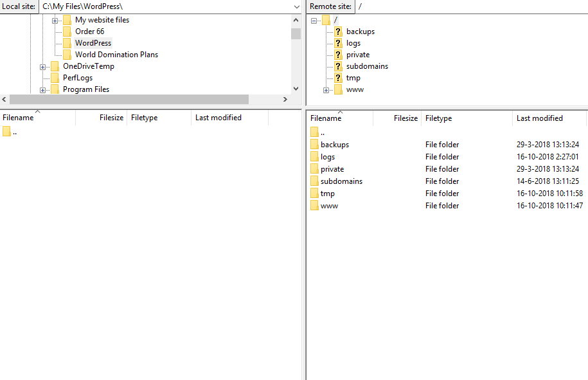Viewport: 588px width, 380px height.
Task: Click the tmp folder icon in remote file list
Action: 314,193
